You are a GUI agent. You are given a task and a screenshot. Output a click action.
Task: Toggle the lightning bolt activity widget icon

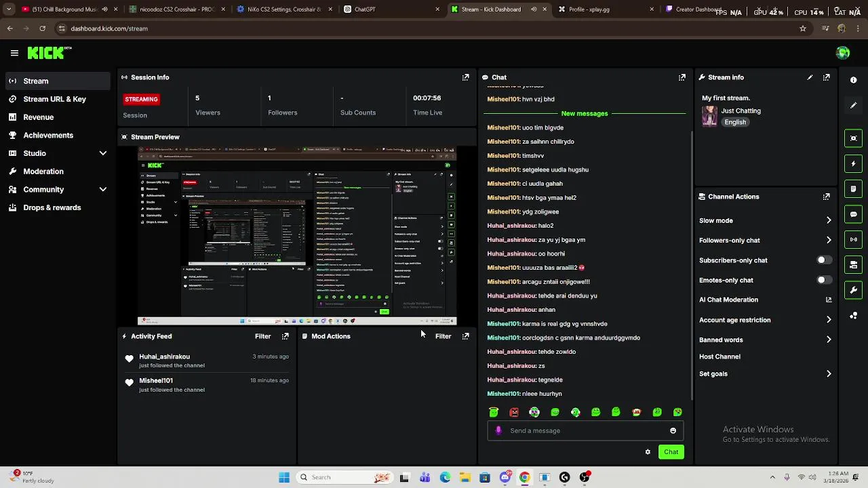tap(853, 163)
